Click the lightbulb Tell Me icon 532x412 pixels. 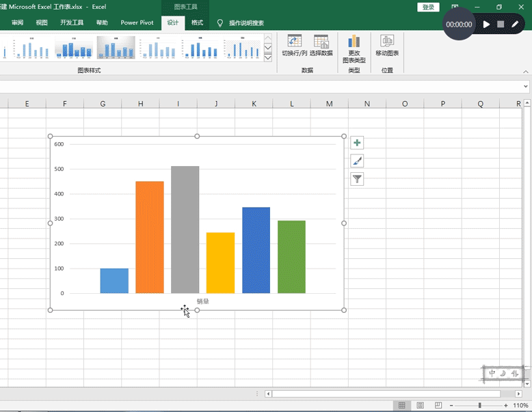pyautogui.click(x=220, y=23)
